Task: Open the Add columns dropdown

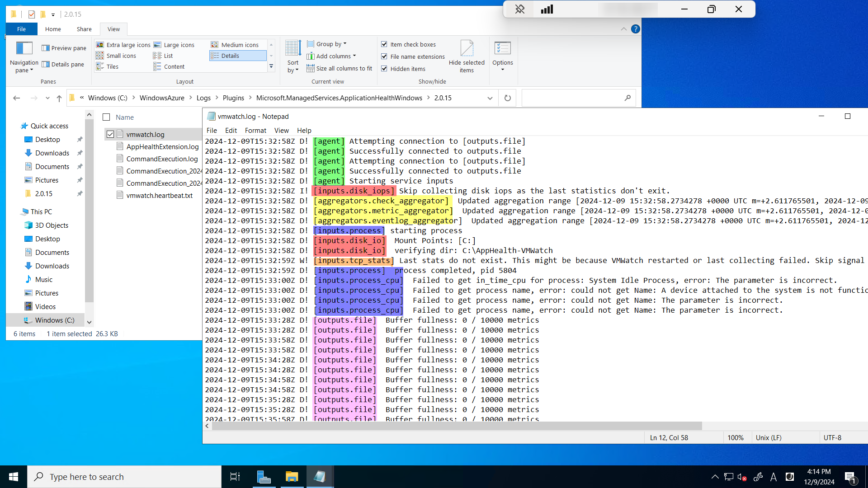Action: click(331, 56)
